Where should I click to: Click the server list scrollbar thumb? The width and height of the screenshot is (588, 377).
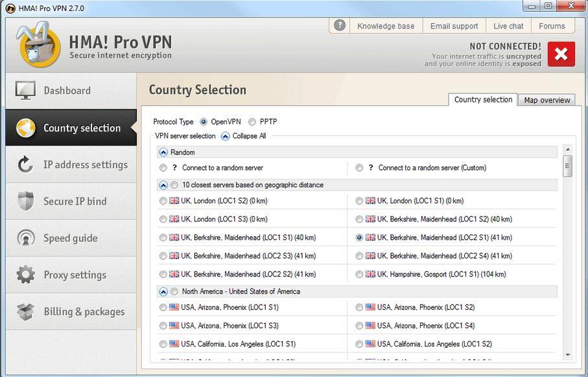click(567, 166)
